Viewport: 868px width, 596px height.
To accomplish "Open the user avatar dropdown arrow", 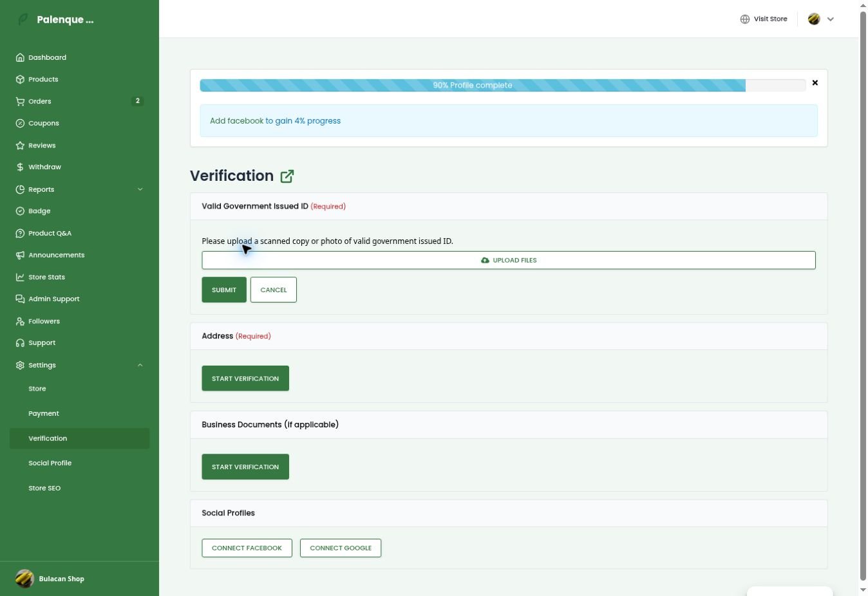I will pyautogui.click(x=831, y=19).
